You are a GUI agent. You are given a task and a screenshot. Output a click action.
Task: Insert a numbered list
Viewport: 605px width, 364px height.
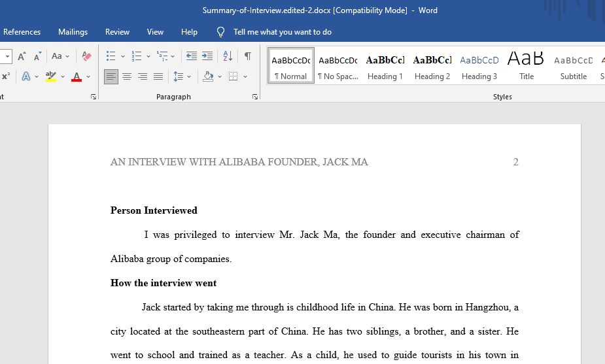point(137,56)
